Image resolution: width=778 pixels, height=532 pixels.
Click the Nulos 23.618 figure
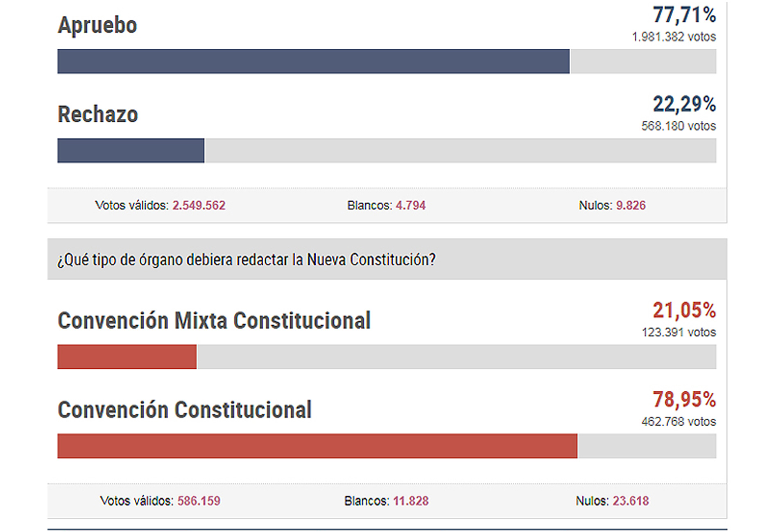pos(631,500)
